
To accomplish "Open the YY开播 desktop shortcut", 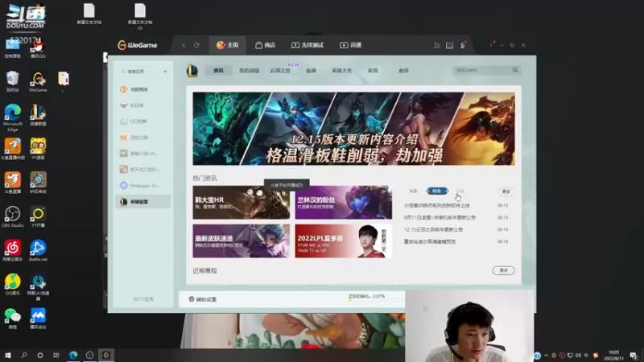I will tap(38, 216).
